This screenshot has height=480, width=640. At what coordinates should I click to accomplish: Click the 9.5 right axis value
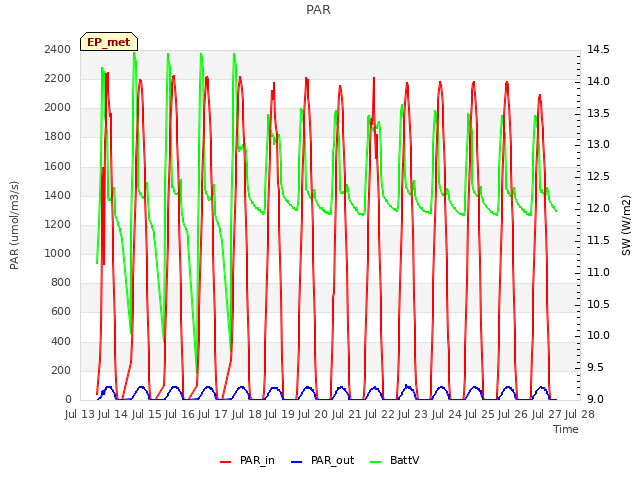[595, 368]
